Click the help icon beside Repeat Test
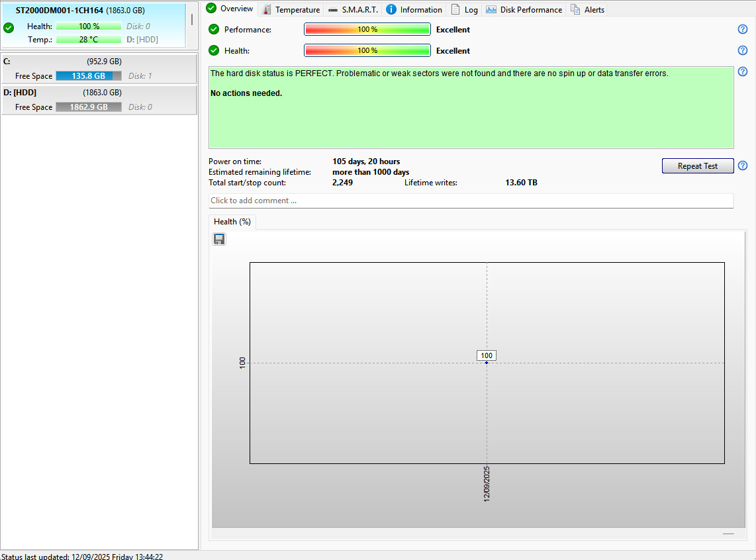This screenshot has width=756, height=560. click(x=743, y=165)
